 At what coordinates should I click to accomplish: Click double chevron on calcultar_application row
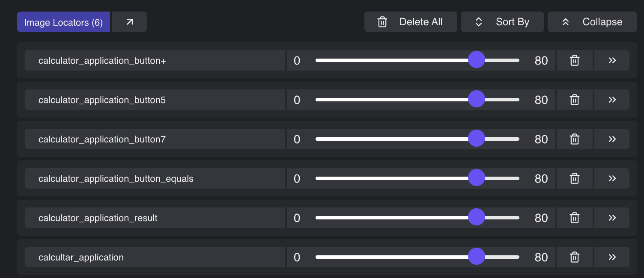[612, 257]
